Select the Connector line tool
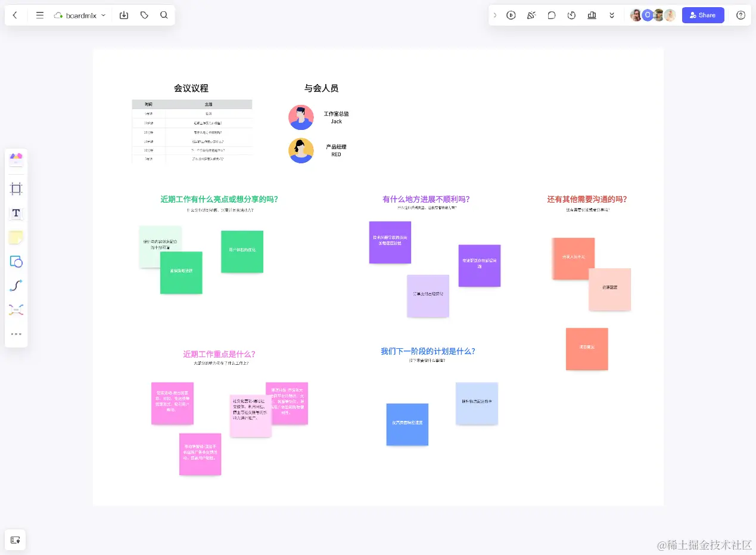The image size is (756, 555). coord(16,286)
